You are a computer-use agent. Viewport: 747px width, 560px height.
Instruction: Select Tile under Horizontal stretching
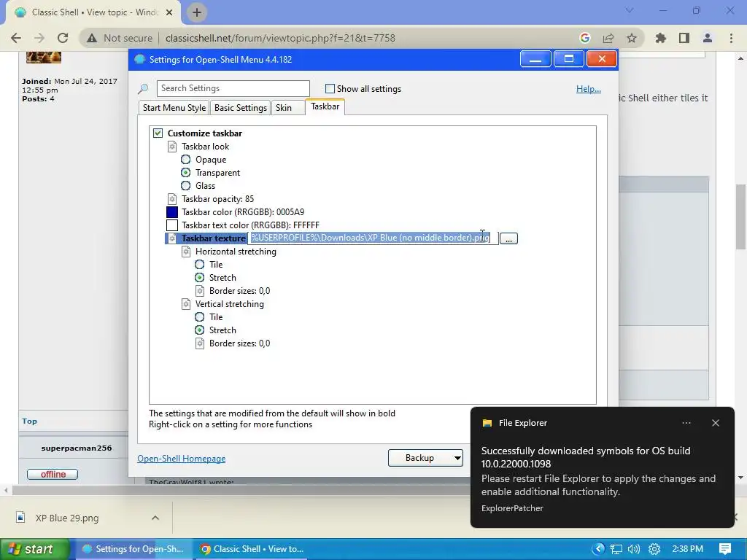pos(200,265)
